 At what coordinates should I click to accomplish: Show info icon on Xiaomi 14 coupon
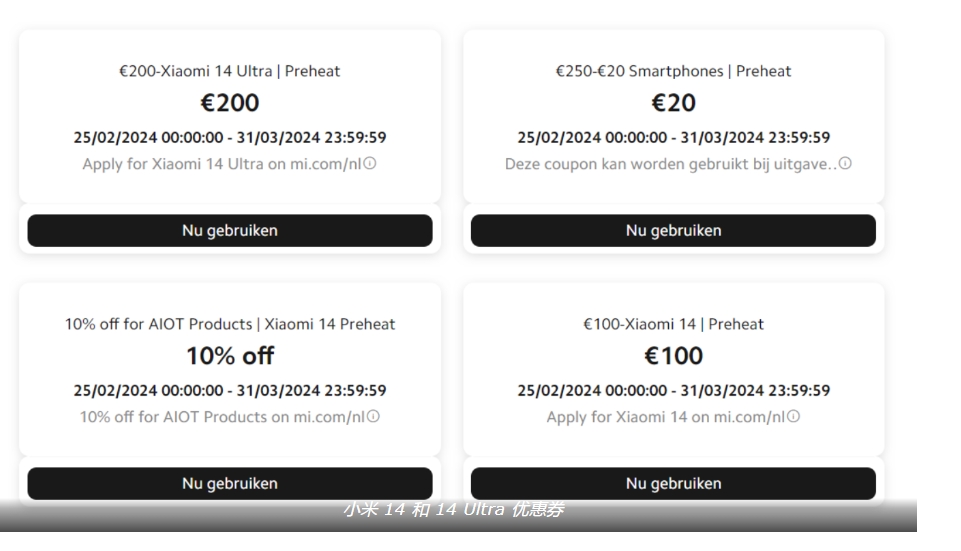(x=793, y=416)
